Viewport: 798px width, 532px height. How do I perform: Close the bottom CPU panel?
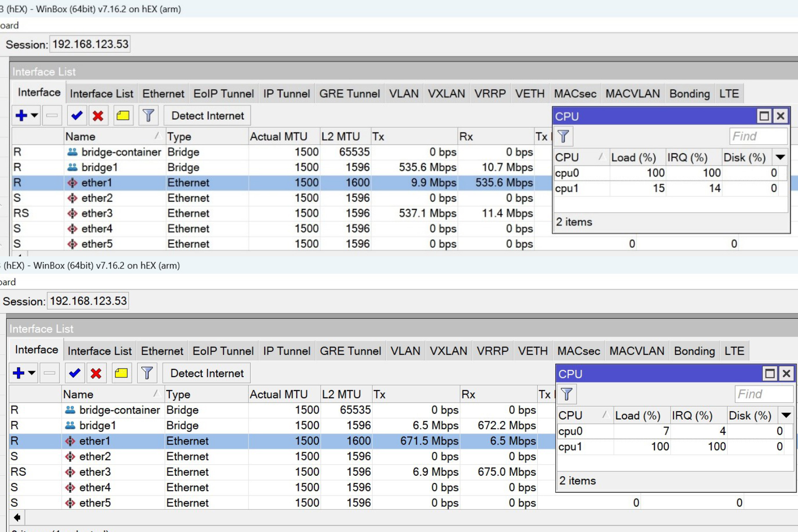[786, 373]
